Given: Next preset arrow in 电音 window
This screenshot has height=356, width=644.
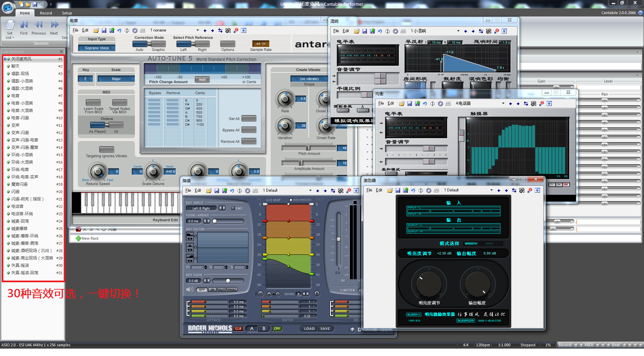Looking at the screenshot, I should point(212,31).
